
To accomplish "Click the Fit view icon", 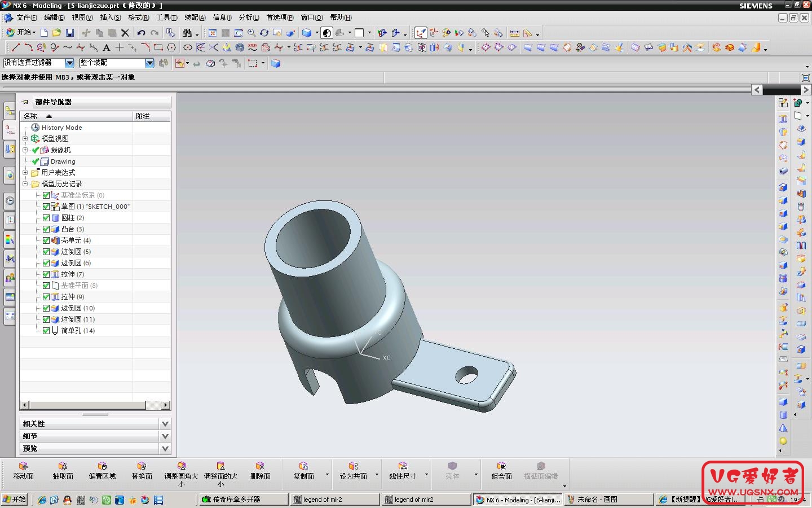I will [213, 33].
